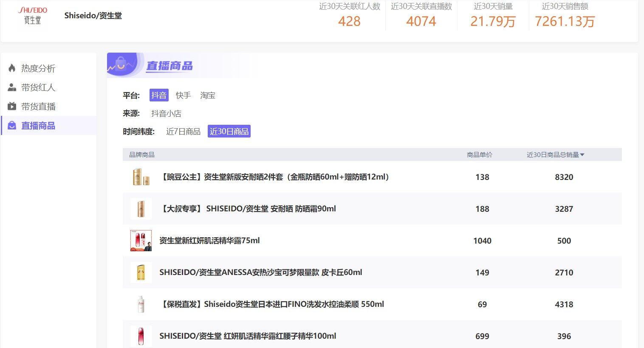Screen dimensions: 644x348
Task: Open 【保税直发】FINO洗发水 product link
Action: tap(272, 304)
